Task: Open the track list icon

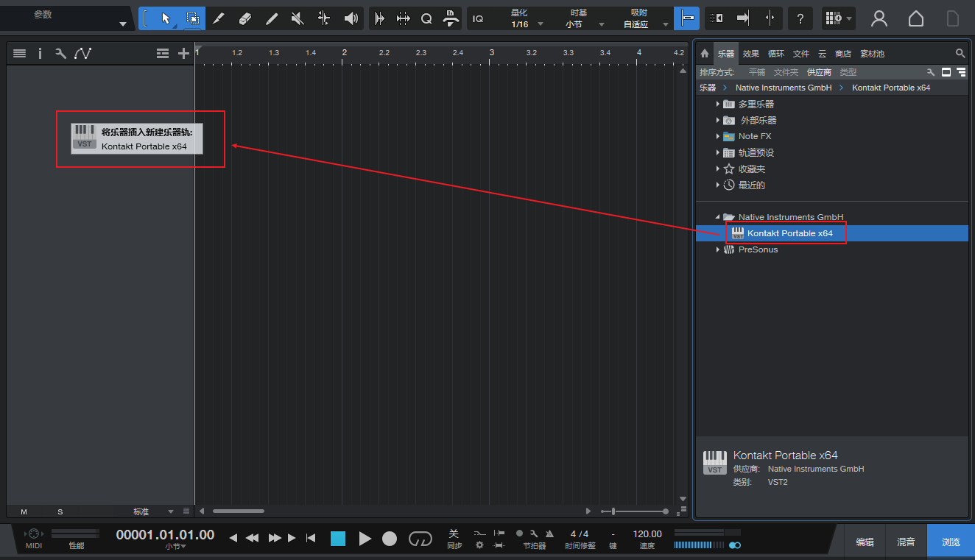Action: pos(20,53)
